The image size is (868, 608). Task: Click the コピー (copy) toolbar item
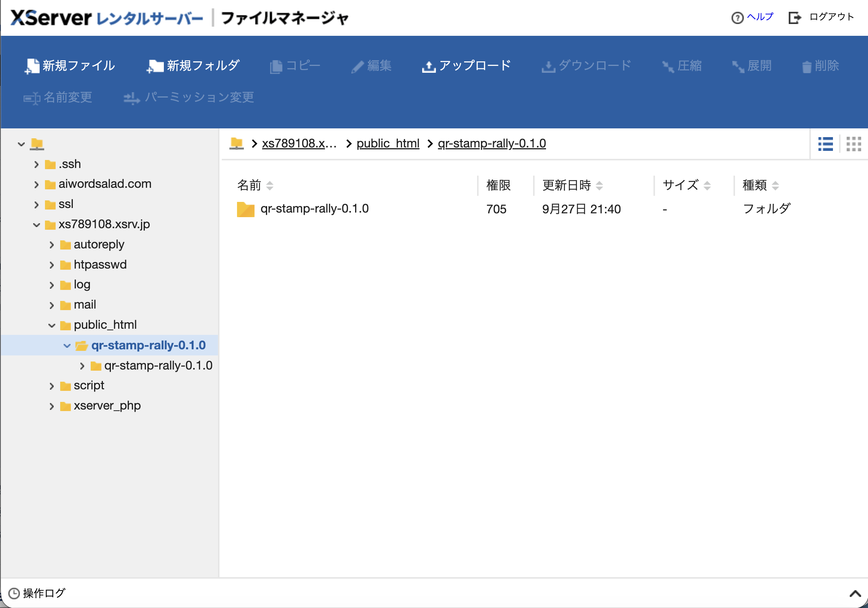tap(295, 66)
